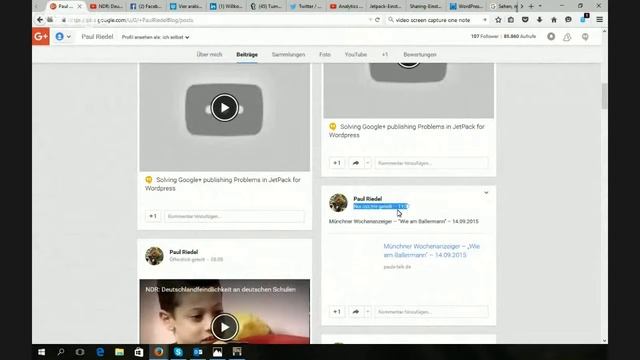Image resolution: width=640 pixels, height=360 pixels.
Task: Launch Edge from the taskbar
Action: pyautogui.click(x=100, y=352)
